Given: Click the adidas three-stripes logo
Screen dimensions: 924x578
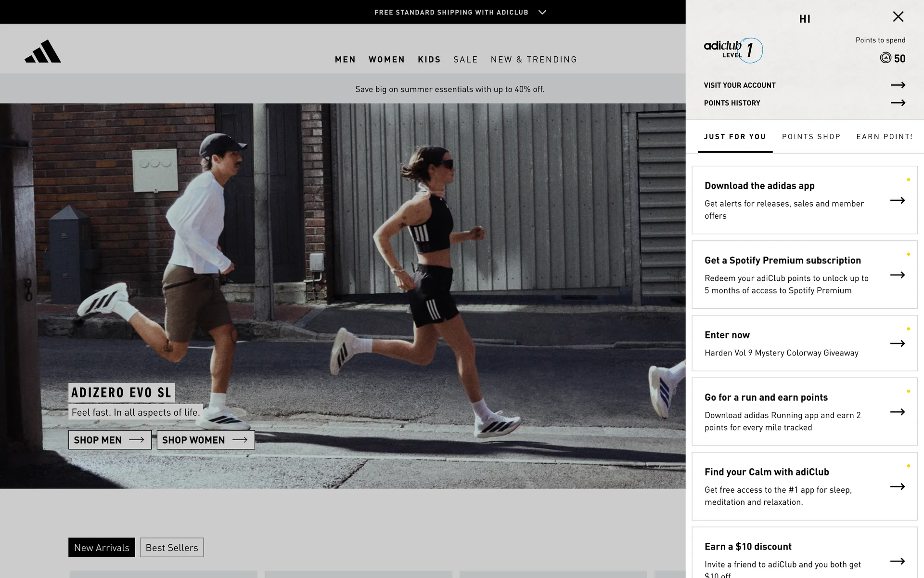Looking at the screenshot, I should coord(43,52).
